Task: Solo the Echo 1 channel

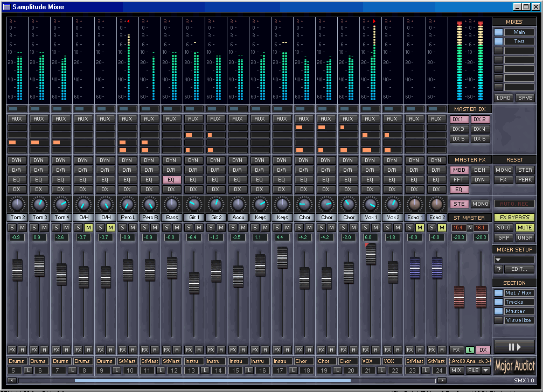Action: (410, 228)
